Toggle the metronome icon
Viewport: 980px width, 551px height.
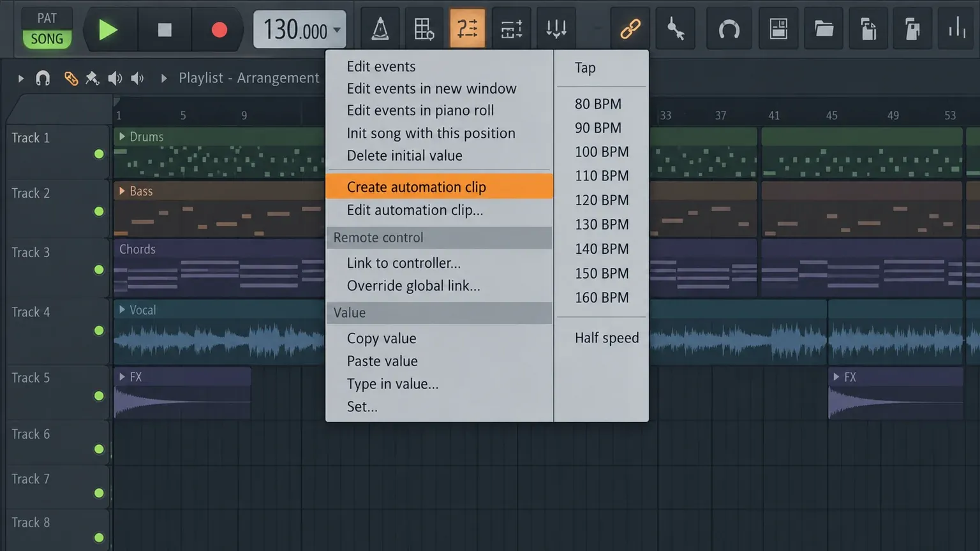tap(380, 29)
